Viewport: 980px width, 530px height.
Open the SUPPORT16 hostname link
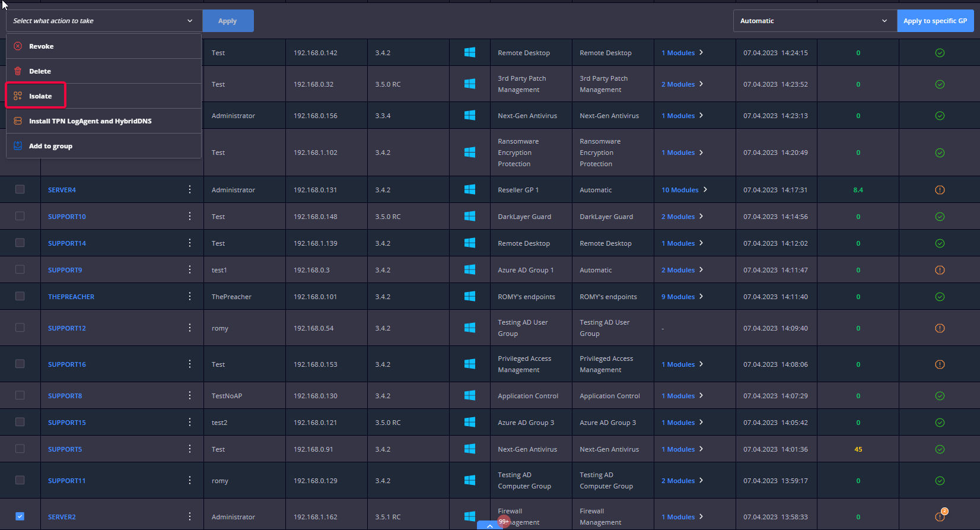(67, 364)
